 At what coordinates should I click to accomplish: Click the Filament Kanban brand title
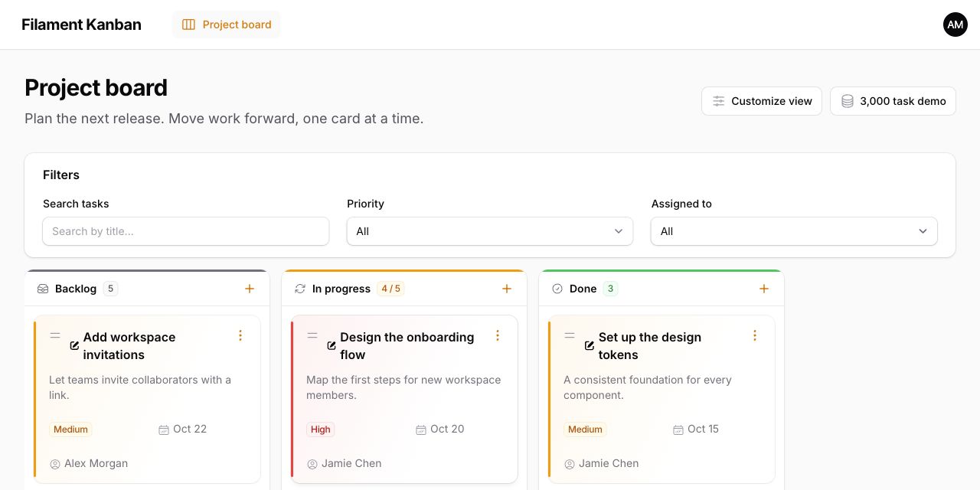tap(81, 24)
